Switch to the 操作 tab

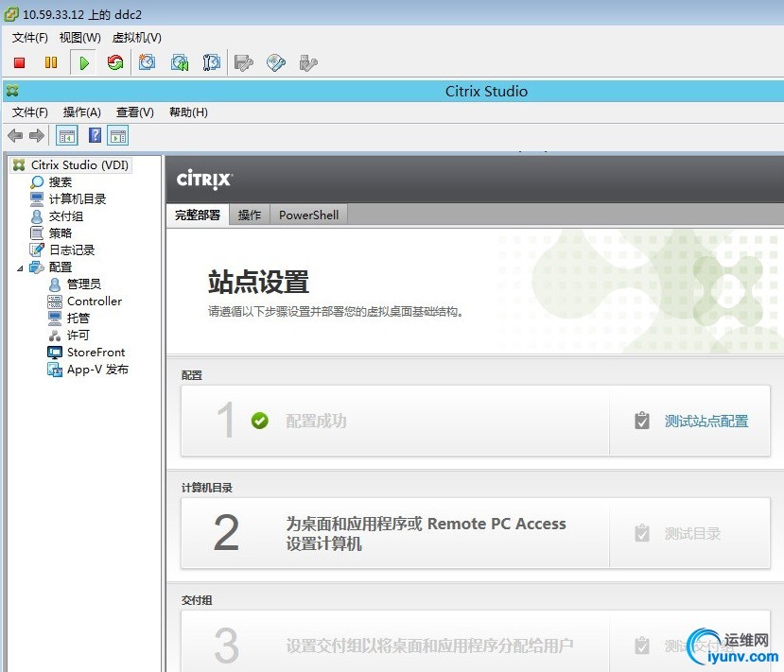click(x=250, y=215)
